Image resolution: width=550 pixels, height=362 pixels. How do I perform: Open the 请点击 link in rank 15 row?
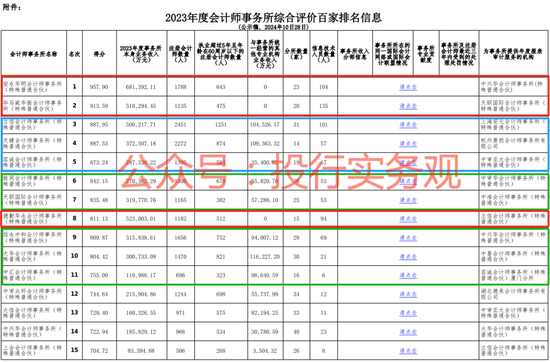pyautogui.click(x=408, y=351)
